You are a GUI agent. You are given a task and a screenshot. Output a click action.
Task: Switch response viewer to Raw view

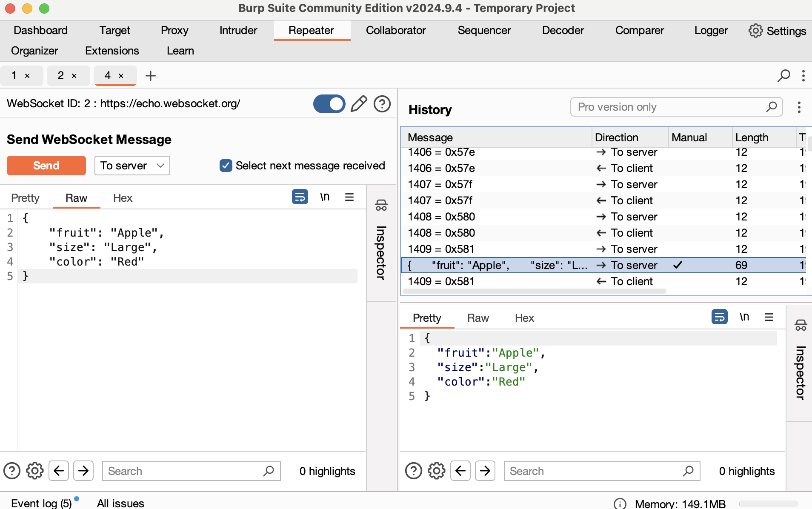pyautogui.click(x=478, y=318)
